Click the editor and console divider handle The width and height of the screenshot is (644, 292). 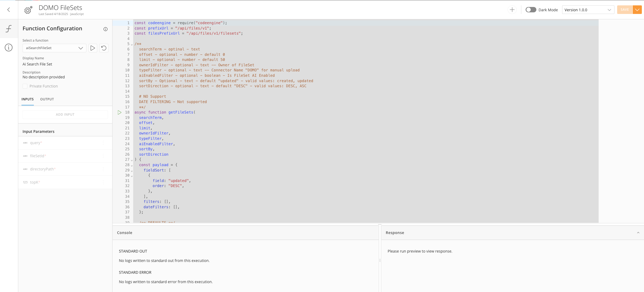click(380, 224)
